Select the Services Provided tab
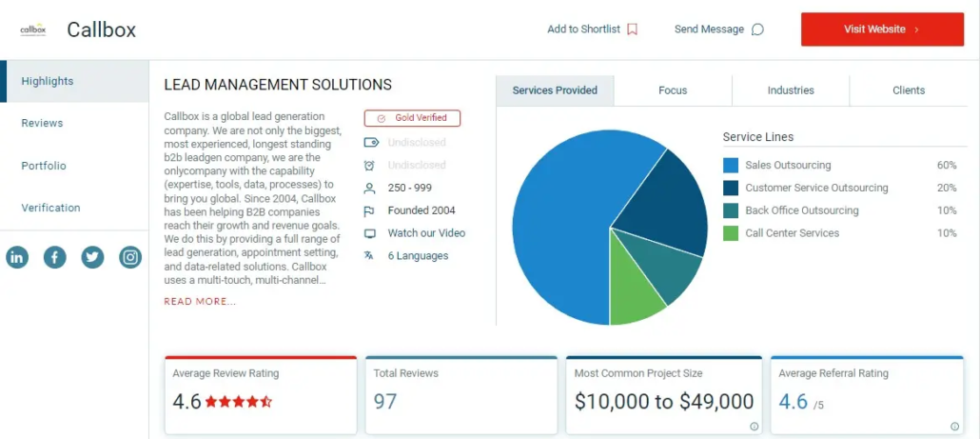The height and width of the screenshot is (439, 980). coord(555,90)
